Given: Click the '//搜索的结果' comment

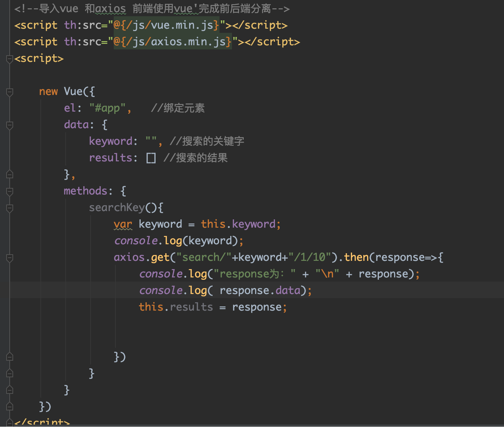Looking at the screenshot, I should pos(196,158).
